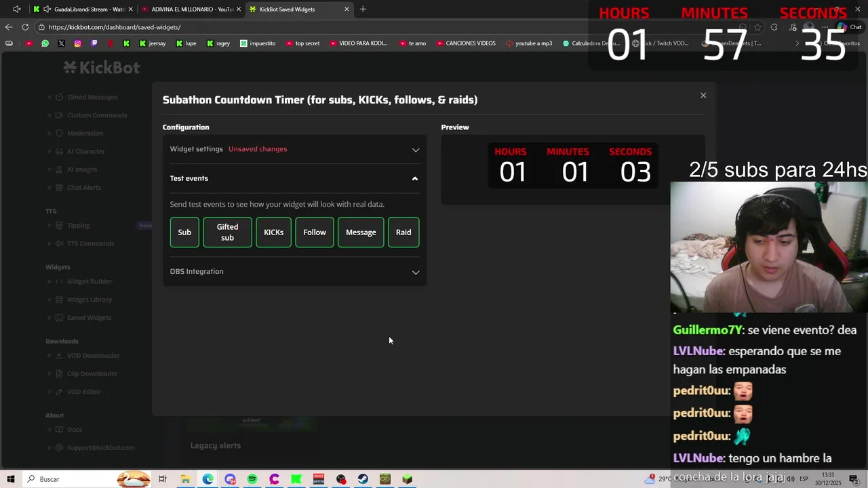Expand the OBS Integration section
Image resolution: width=868 pixels, height=488 pixels.
294,272
